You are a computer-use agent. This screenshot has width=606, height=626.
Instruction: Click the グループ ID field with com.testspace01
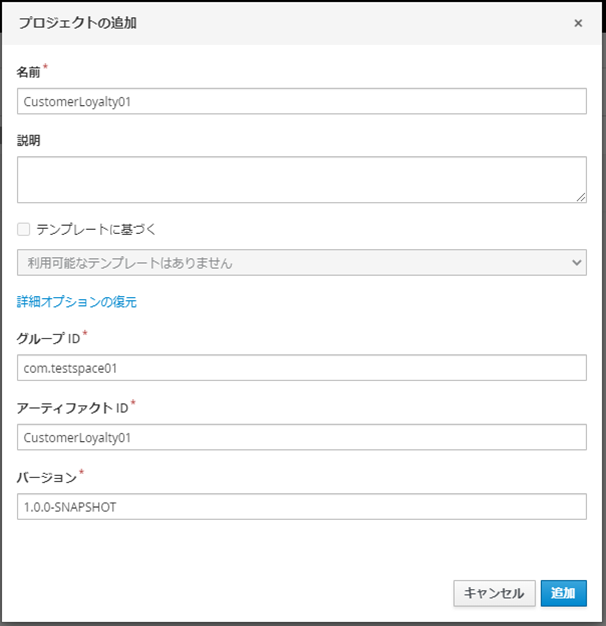coord(301,368)
